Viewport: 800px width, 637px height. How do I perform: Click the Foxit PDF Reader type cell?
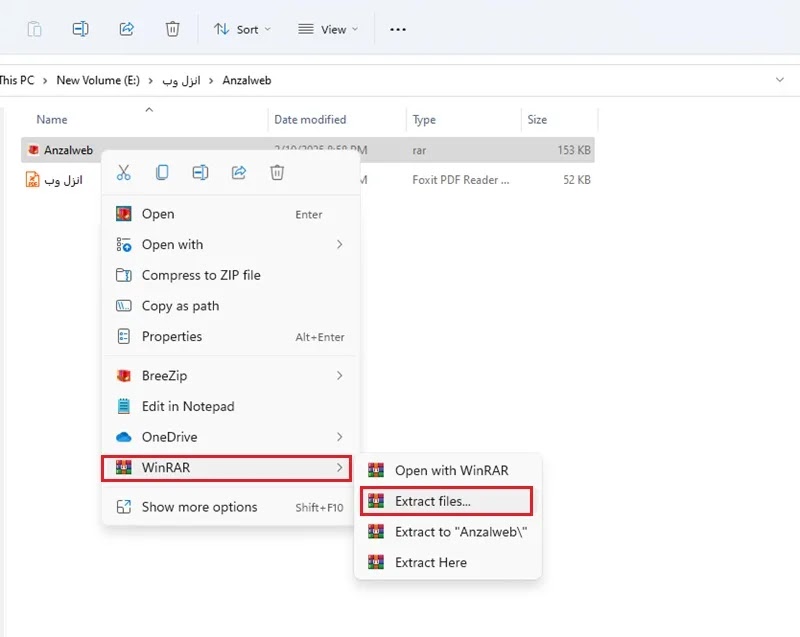point(461,180)
